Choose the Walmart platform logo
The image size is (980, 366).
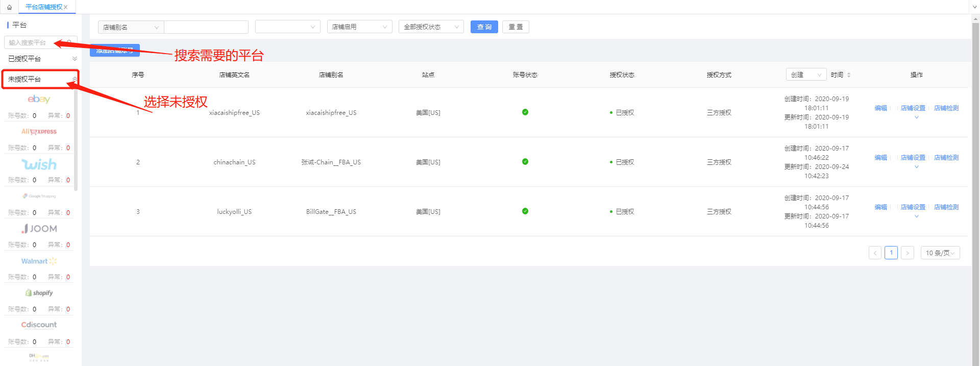tap(39, 261)
